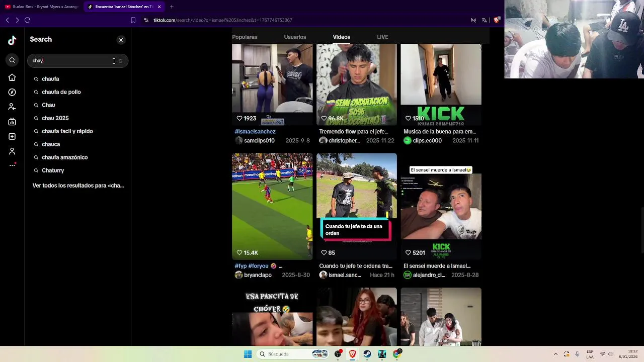Screen dimensions: 644x362
Task: Bookmark this page with the bookmark icon
Action: pos(133,20)
